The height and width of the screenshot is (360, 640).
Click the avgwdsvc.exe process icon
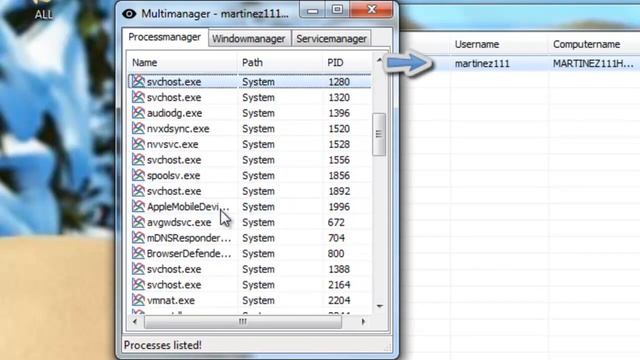click(x=138, y=222)
